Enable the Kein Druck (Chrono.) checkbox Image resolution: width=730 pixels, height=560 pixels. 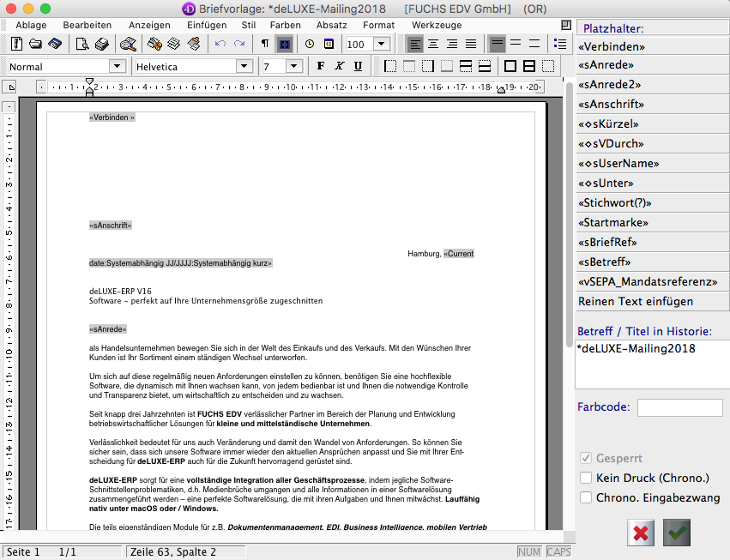586,478
